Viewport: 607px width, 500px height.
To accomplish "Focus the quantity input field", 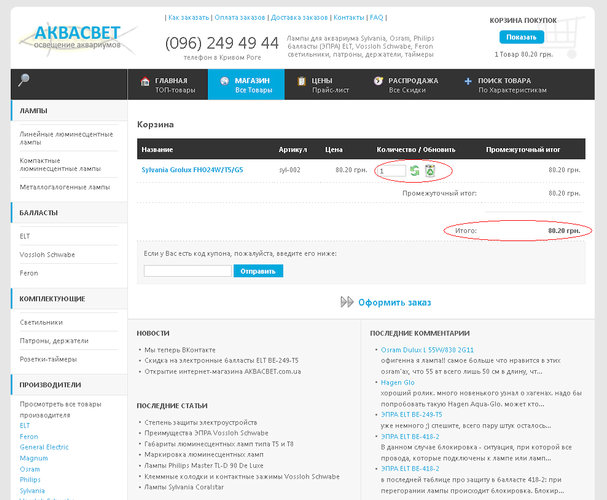I will click(x=390, y=170).
